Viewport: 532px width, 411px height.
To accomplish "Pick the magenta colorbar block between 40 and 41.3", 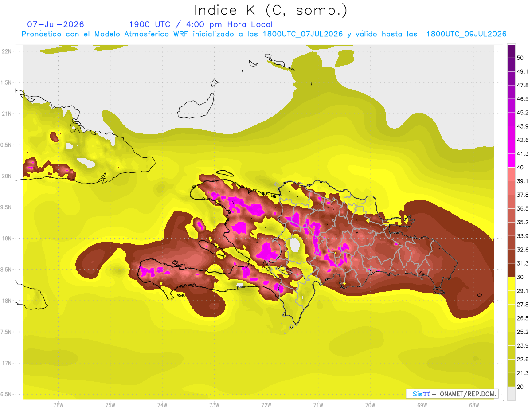I will pyautogui.click(x=511, y=160).
